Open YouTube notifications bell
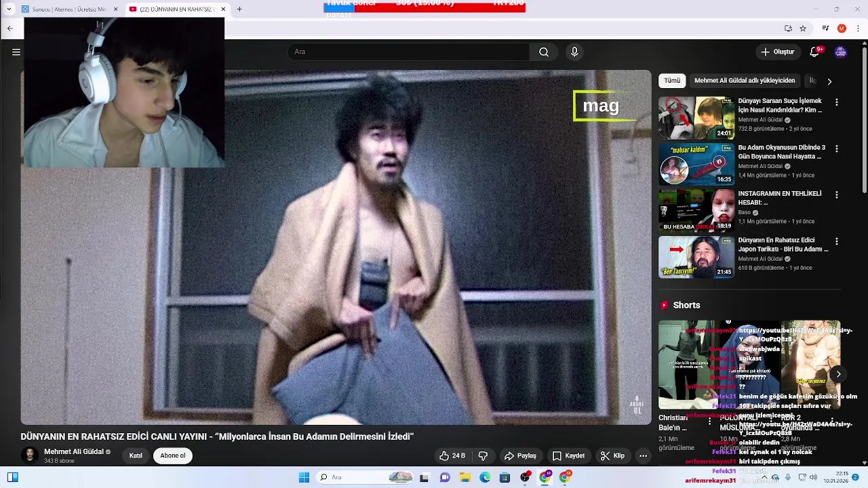868x488 pixels. click(x=815, y=52)
